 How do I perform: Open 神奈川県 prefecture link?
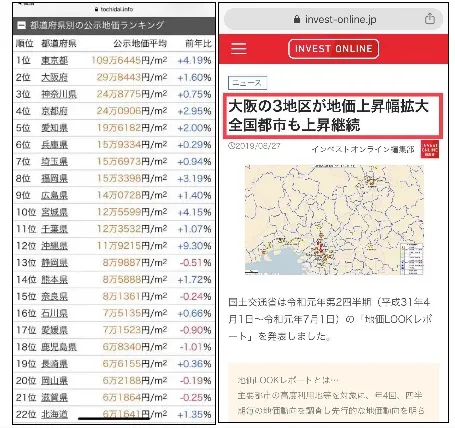tap(59, 94)
